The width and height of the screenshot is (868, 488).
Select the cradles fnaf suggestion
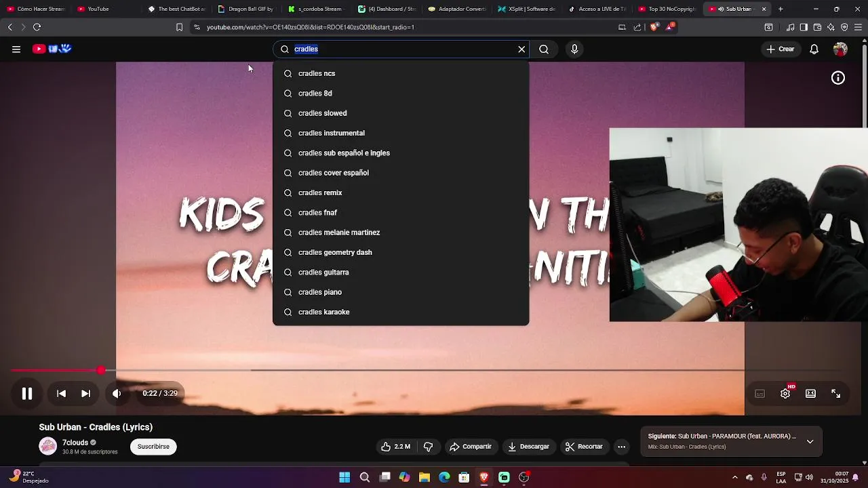(401, 213)
